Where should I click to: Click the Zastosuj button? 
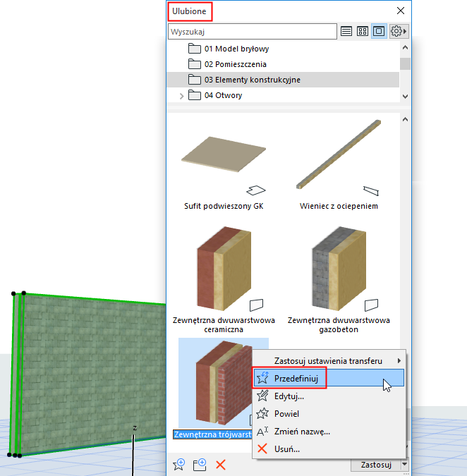(x=376, y=465)
